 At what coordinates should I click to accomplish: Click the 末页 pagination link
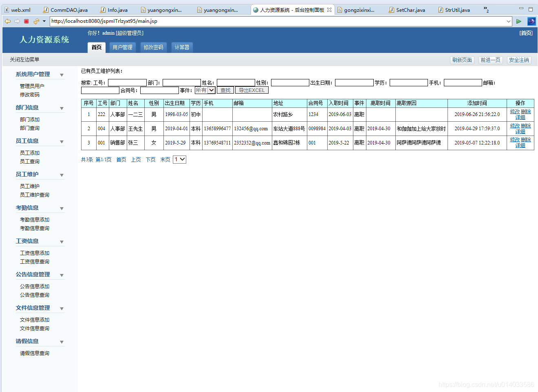point(165,160)
